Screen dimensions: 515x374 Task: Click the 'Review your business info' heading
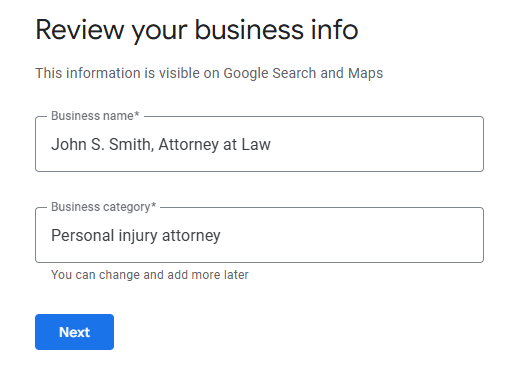197,30
